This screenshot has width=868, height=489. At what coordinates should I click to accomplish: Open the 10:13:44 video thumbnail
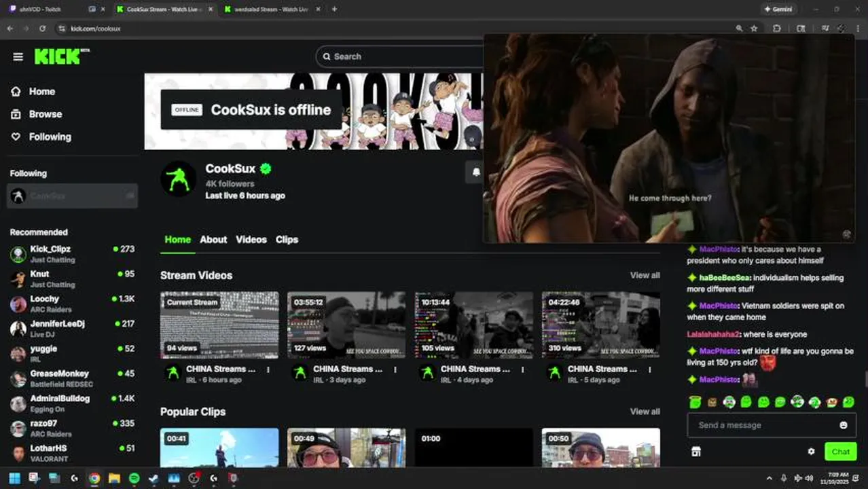[474, 325]
